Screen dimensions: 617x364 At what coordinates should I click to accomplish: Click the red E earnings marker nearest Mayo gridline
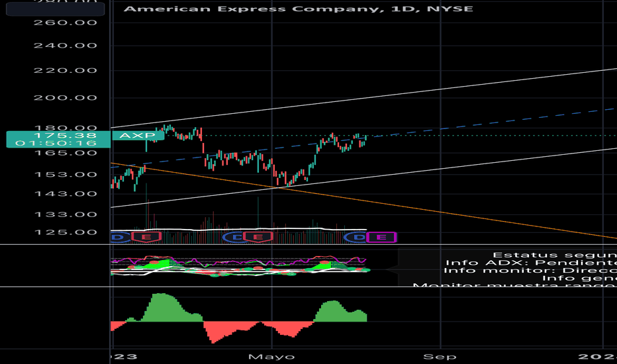pos(258,237)
